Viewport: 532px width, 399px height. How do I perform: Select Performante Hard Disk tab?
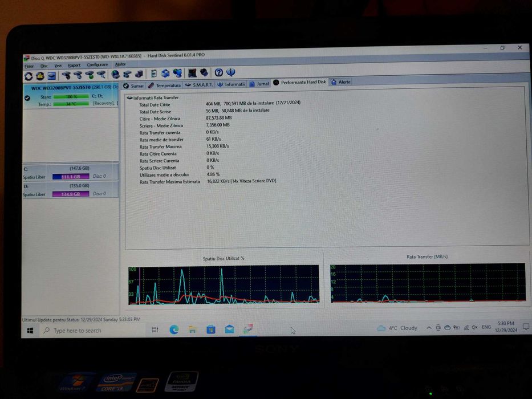point(300,83)
